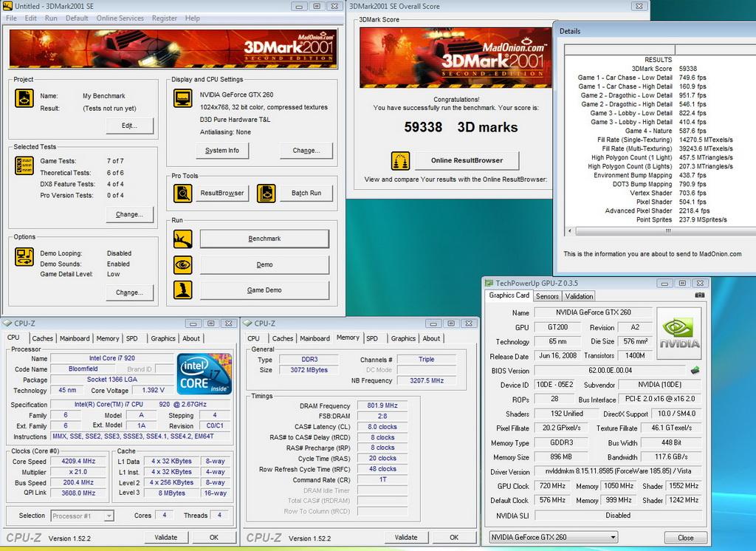
Task: Click the Benchmark run icon
Action: click(183, 239)
